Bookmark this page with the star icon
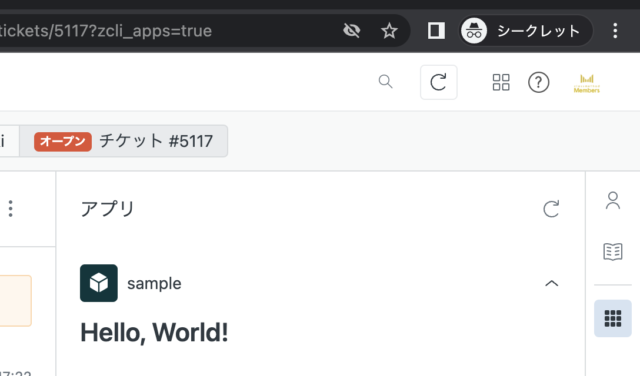640x376 pixels. (x=389, y=31)
